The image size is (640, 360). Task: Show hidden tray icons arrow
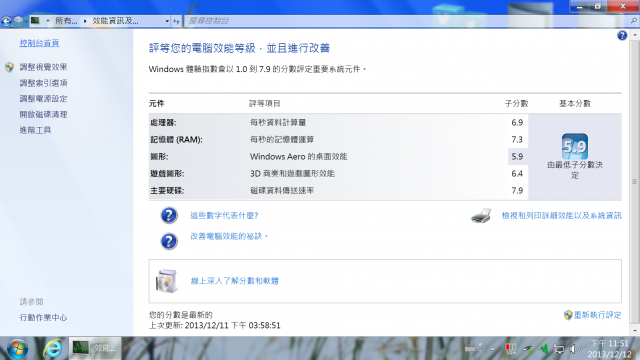coord(493,349)
